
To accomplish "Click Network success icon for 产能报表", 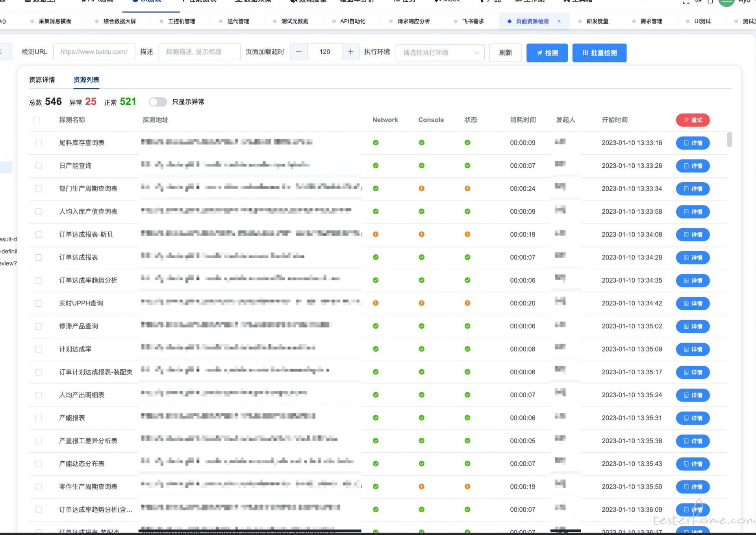I will 376,418.
